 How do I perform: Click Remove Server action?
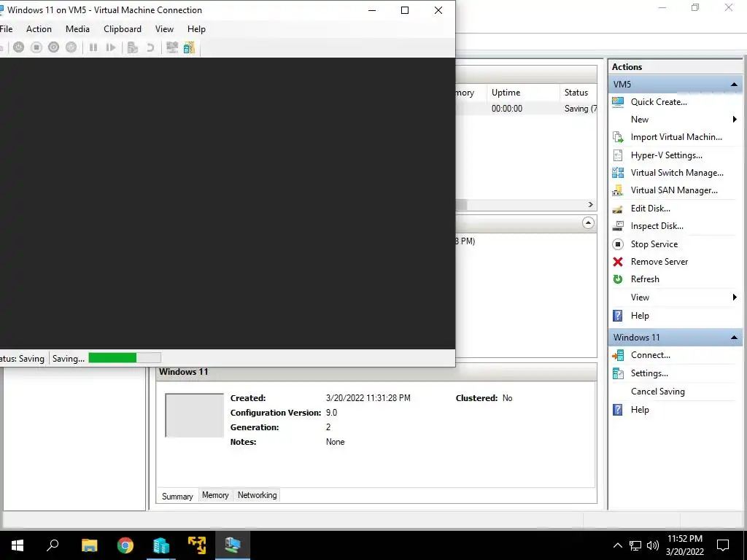(659, 262)
